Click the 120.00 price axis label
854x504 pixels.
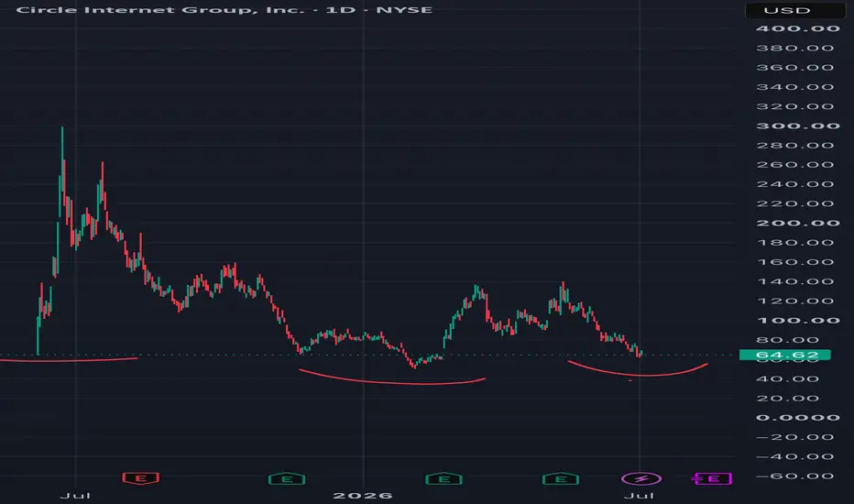795,301
